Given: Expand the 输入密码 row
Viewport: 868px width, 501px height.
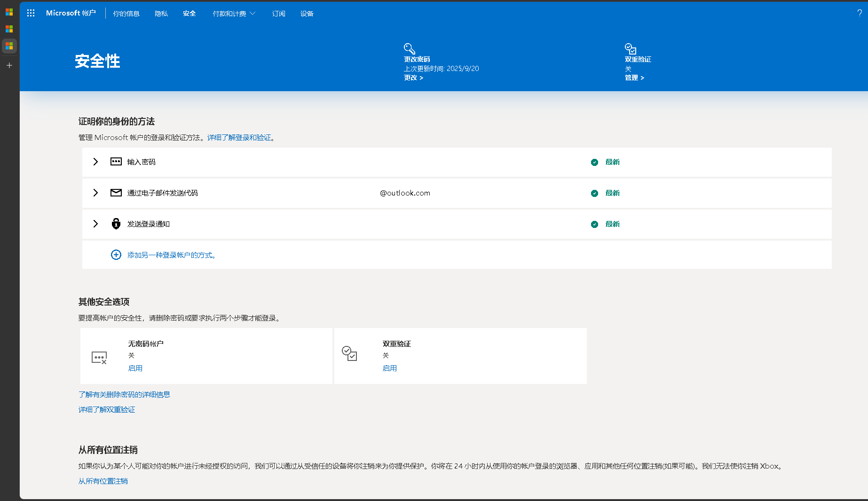Looking at the screenshot, I should pyautogui.click(x=95, y=162).
